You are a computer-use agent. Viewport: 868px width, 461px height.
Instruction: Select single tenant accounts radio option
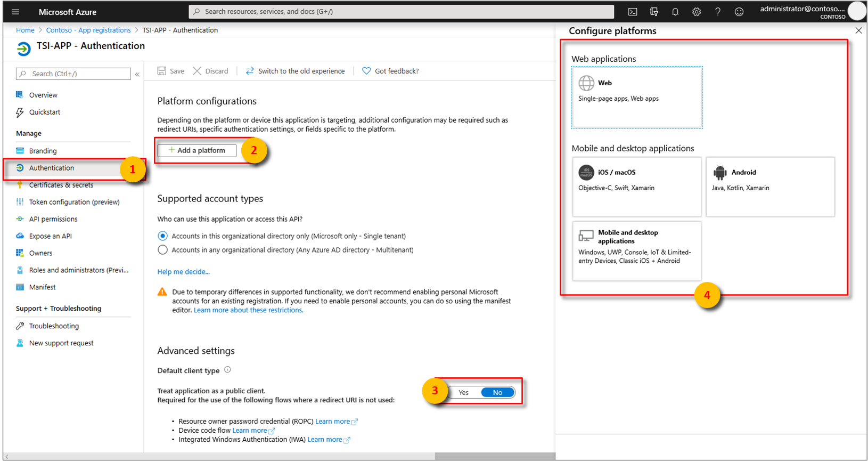tap(162, 236)
